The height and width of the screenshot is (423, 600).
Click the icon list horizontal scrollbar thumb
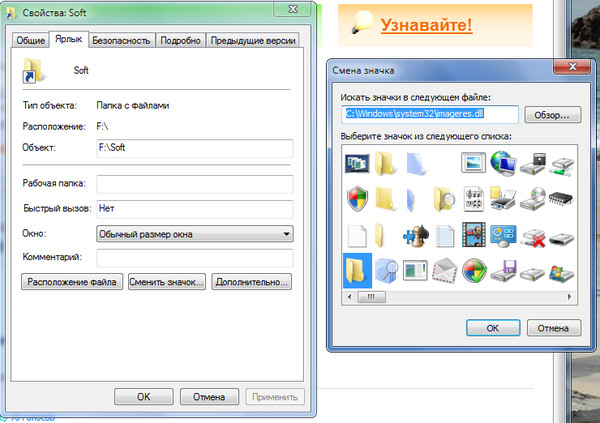point(371,297)
